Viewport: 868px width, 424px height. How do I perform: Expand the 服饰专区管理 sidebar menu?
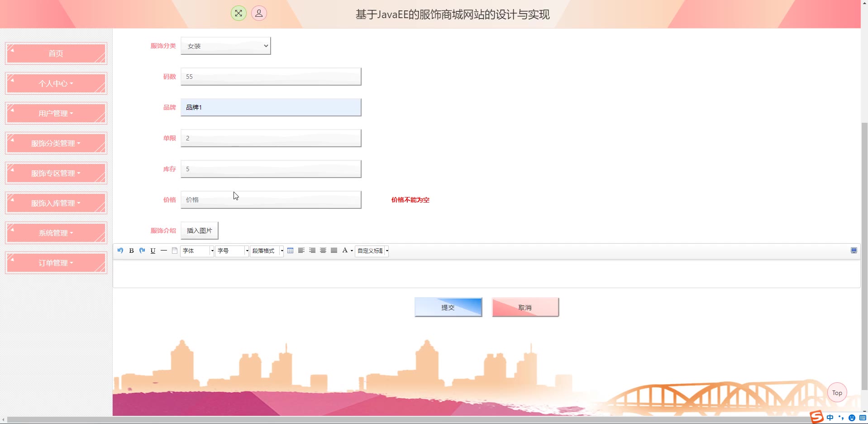(x=56, y=173)
